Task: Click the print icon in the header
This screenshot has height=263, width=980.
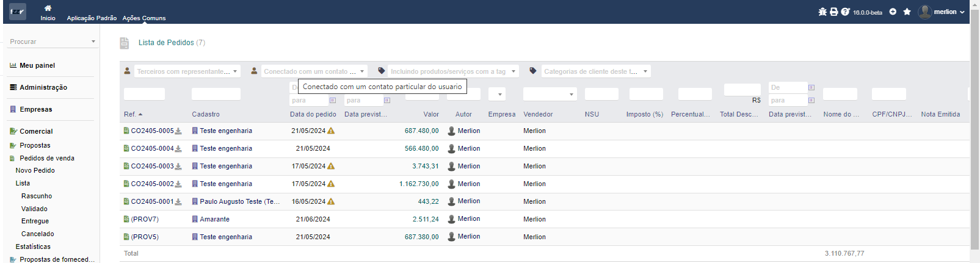Action: tap(833, 12)
